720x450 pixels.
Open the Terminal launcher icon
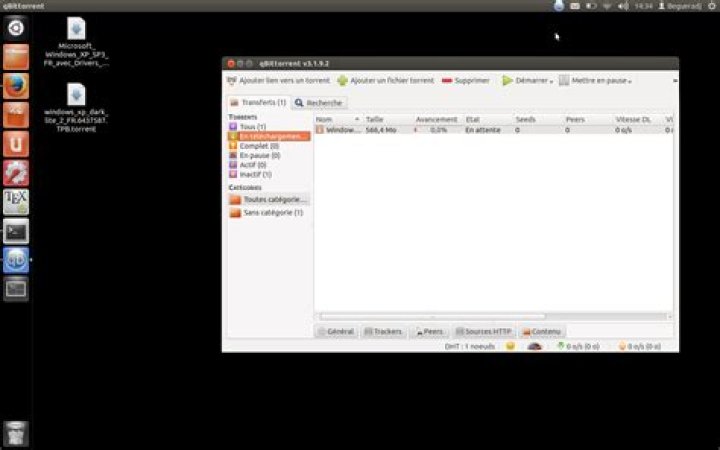[x=16, y=231]
